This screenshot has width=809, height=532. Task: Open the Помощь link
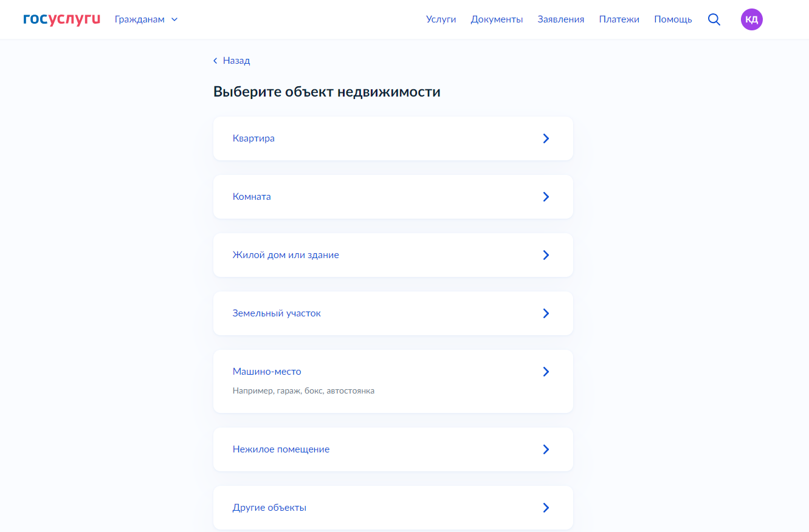tap(673, 19)
